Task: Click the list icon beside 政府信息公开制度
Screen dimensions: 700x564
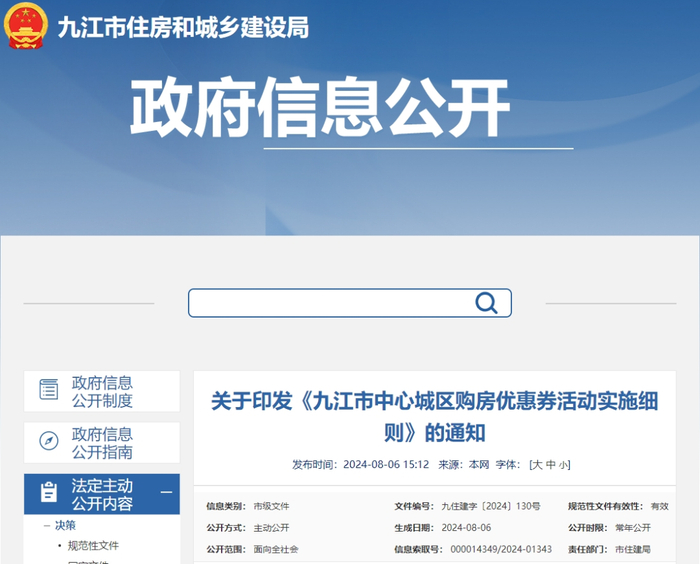Action: (x=49, y=389)
